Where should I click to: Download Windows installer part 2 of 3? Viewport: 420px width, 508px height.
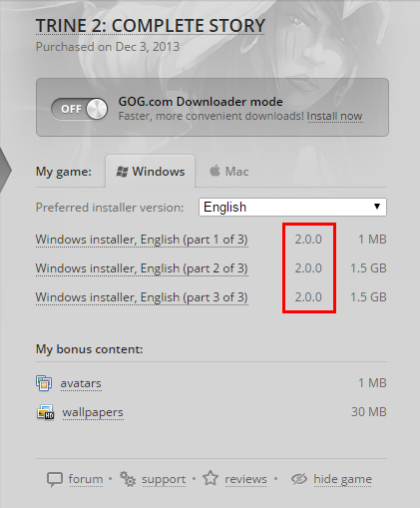[142, 268]
